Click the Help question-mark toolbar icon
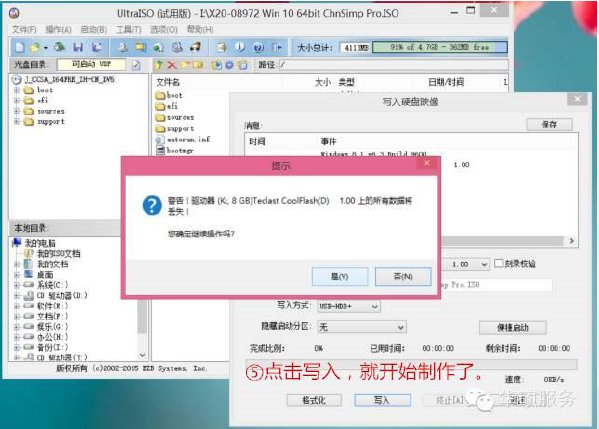 coord(259,47)
